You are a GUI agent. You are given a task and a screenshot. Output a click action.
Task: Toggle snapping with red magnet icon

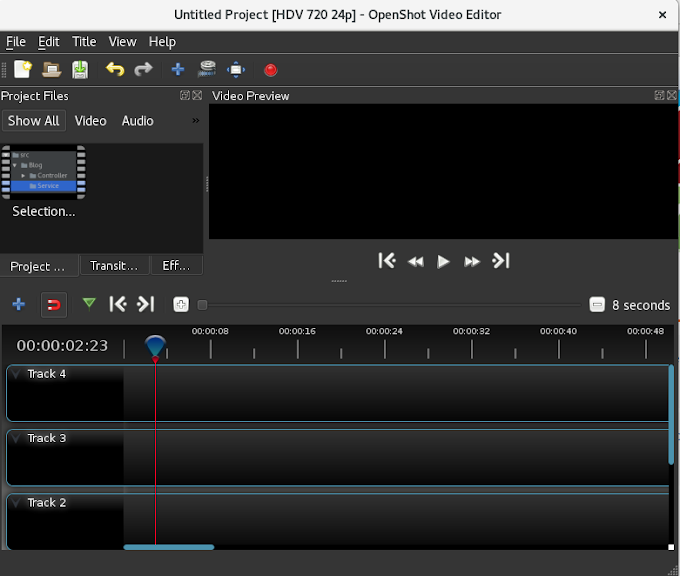coord(54,305)
